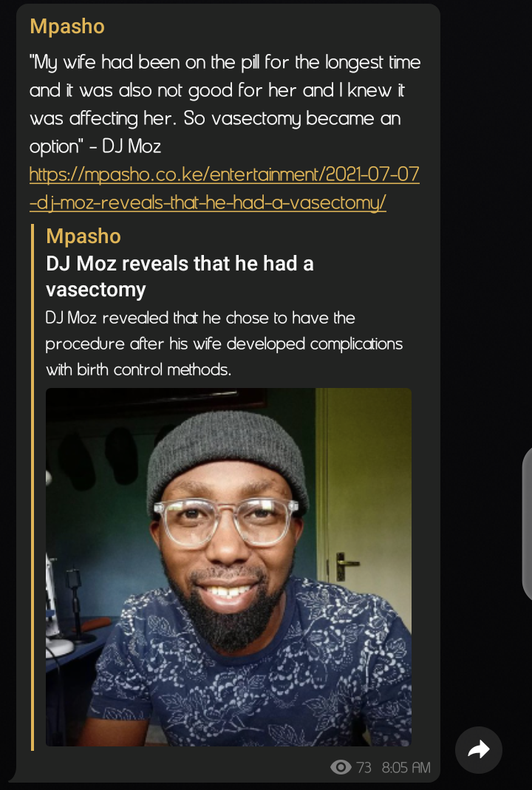
Task: Tap the gray edge panel handle
Action: 528,523
